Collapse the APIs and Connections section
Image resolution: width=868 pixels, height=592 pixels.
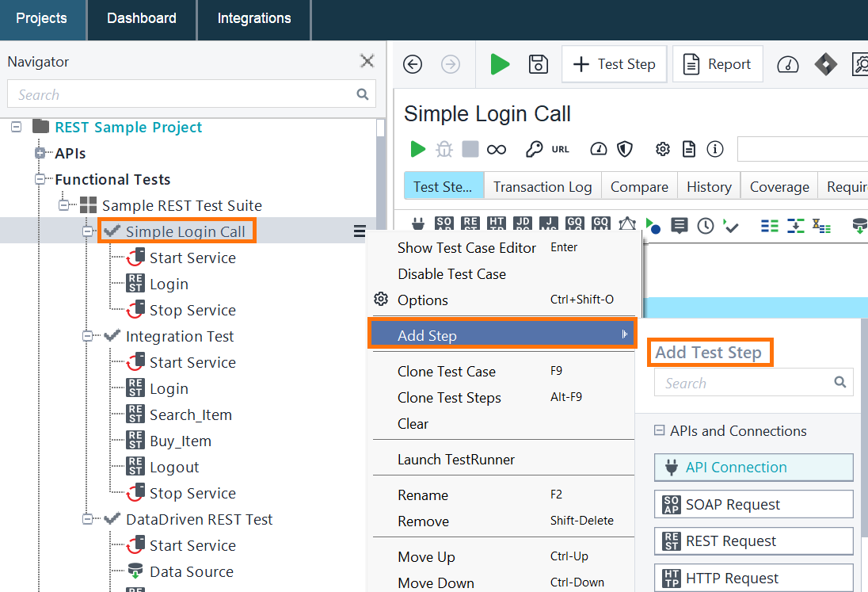coord(659,431)
